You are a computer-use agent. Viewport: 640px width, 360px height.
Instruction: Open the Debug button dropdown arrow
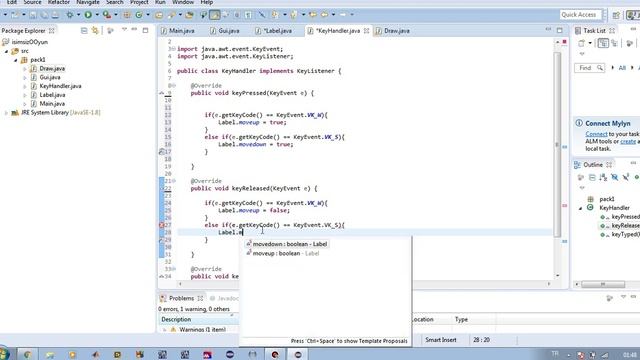[78, 15]
